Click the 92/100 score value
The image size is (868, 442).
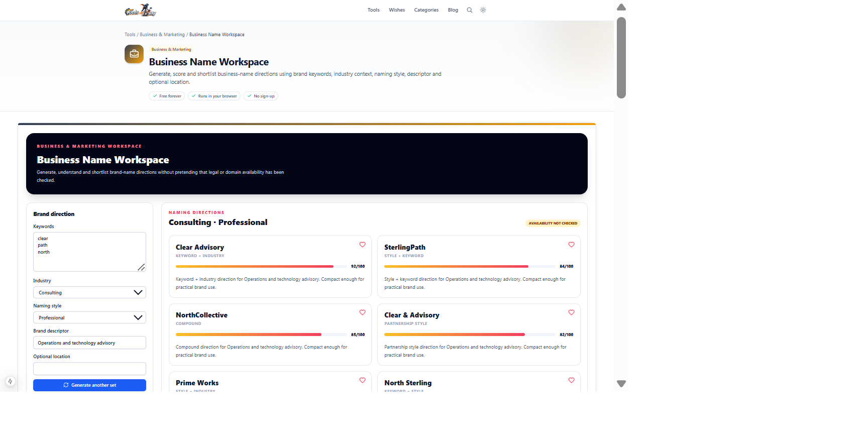(x=358, y=266)
